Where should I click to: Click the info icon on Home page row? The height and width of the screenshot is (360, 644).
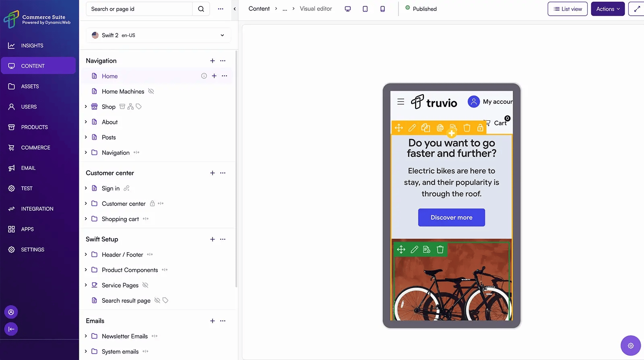[204, 76]
